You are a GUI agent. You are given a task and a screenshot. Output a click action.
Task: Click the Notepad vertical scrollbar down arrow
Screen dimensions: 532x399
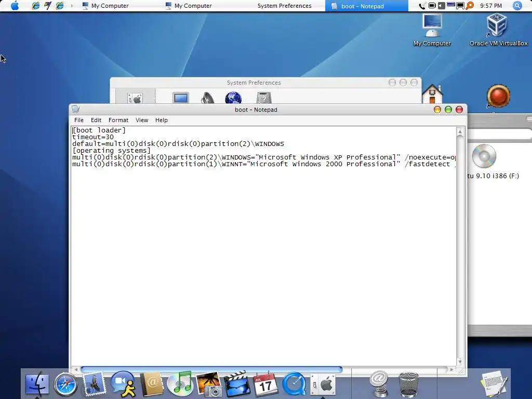pyautogui.click(x=460, y=362)
